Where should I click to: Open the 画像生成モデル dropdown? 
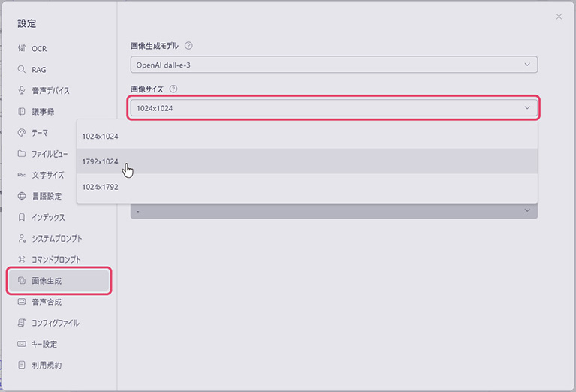333,65
